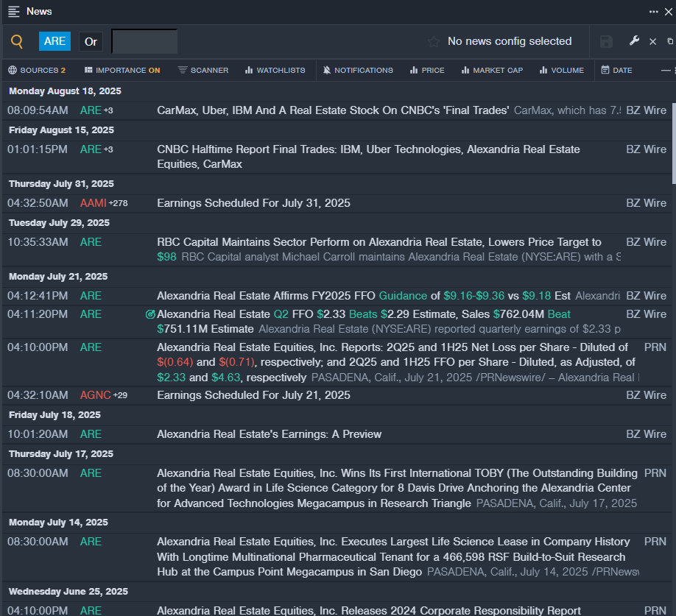
Task: Click the 'Thursday July 17, 2025' date header
Action: (x=61, y=454)
